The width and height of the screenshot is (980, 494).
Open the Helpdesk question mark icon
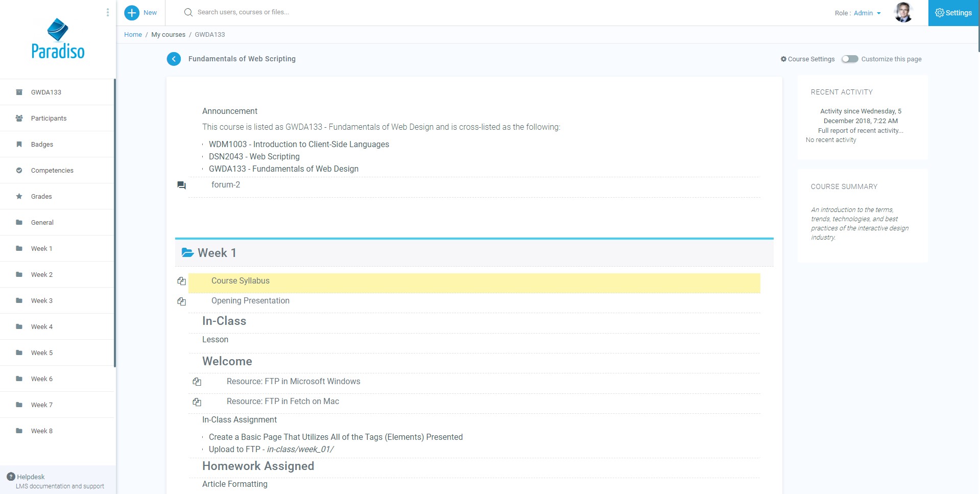pos(11,477)
